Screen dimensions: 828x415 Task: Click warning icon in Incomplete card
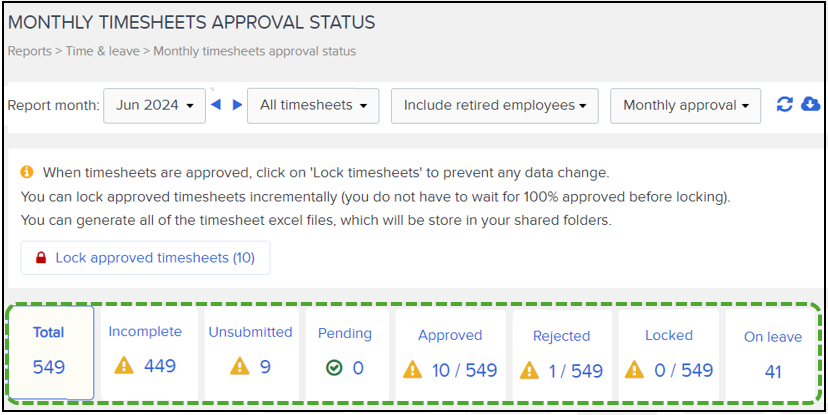[x=126, y=367]
